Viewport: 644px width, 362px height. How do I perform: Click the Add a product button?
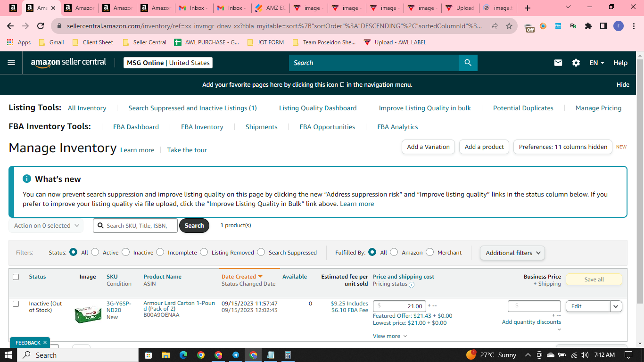click(x=484, y=147)
